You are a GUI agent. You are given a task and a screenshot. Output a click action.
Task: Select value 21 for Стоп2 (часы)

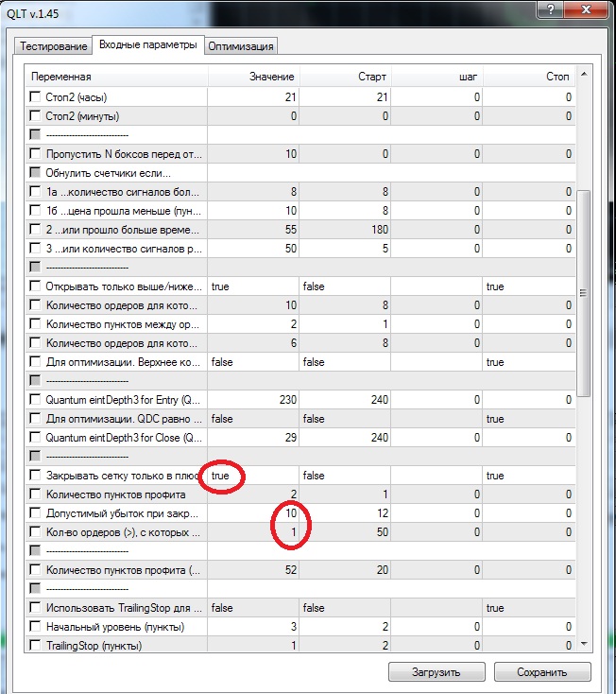(253, 97)
